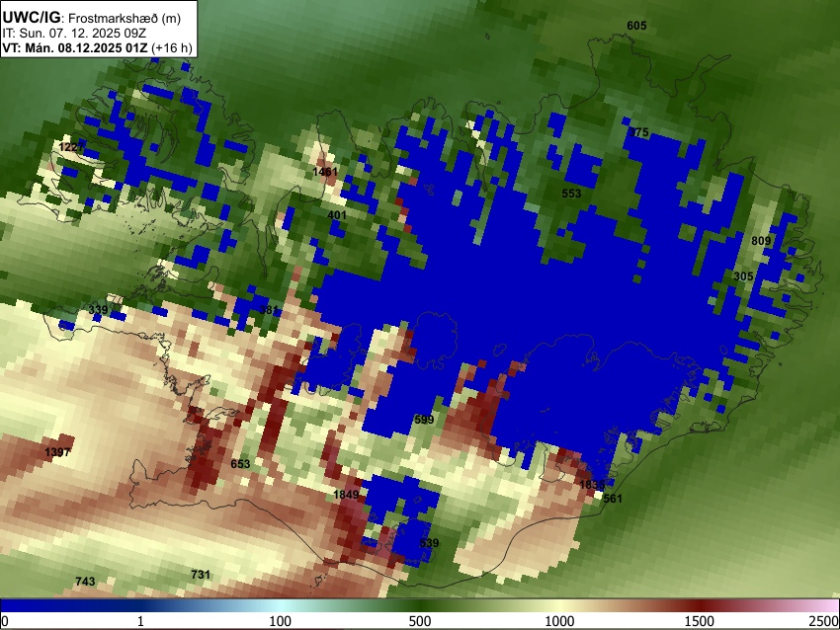840x630 pixels.
Task: Click the map value "1227"
Action: 72,147
